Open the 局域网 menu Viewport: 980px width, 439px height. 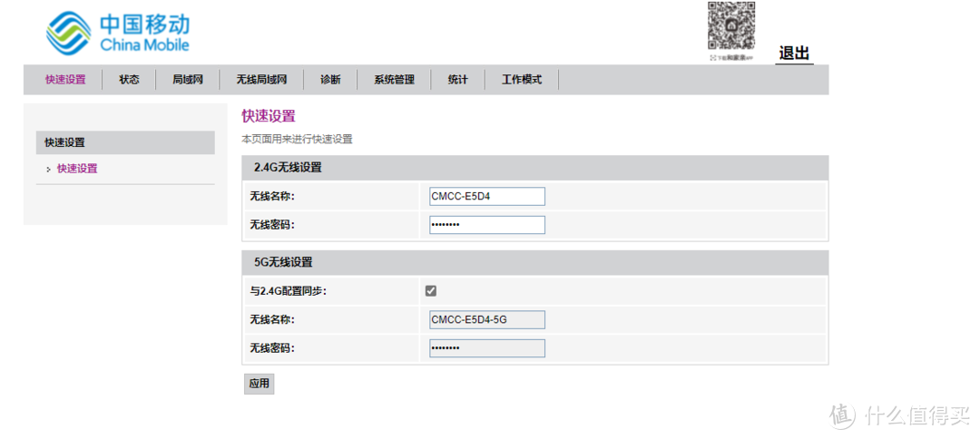tap(188, 80)
